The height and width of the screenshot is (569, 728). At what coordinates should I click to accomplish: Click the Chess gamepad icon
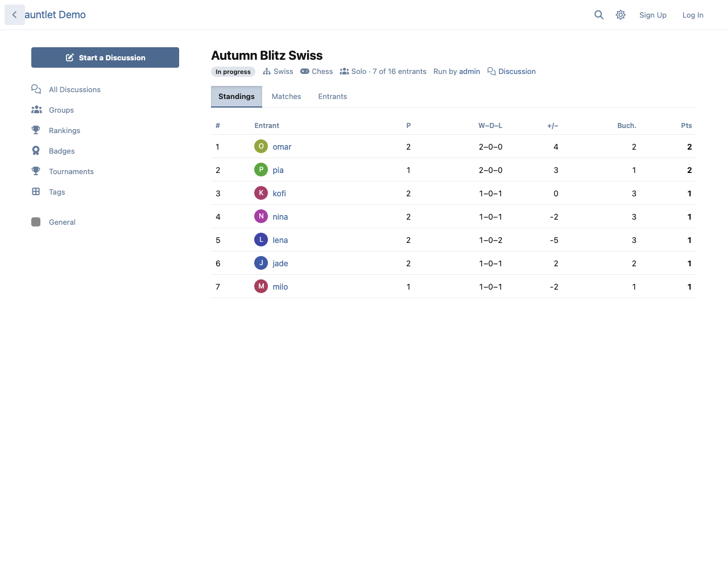tap(305, 72)
